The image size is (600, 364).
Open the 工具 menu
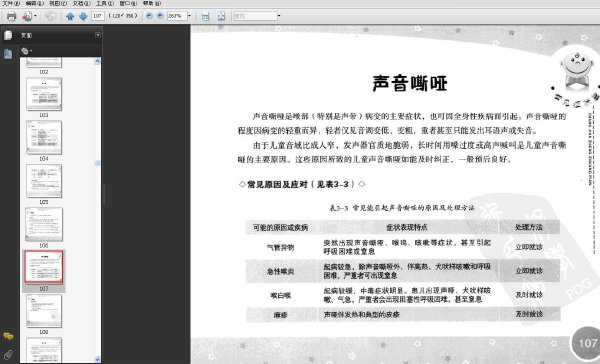click(x=105, y=3)
